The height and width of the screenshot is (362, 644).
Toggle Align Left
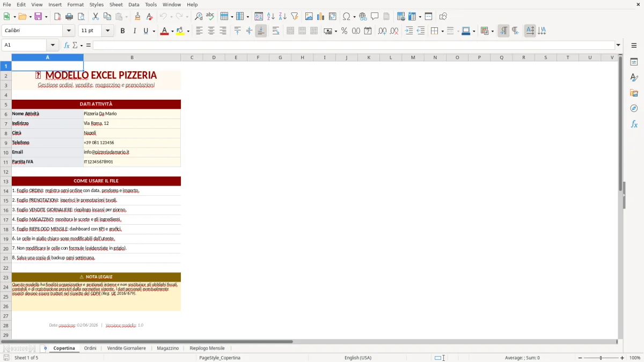tap(199, 31)
